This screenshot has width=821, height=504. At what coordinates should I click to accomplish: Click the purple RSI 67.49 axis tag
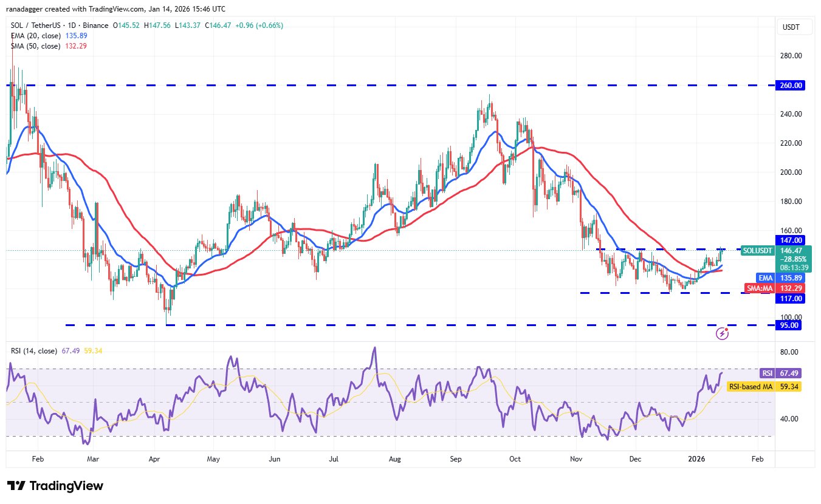pyautogui.click(x=780, y=374)
